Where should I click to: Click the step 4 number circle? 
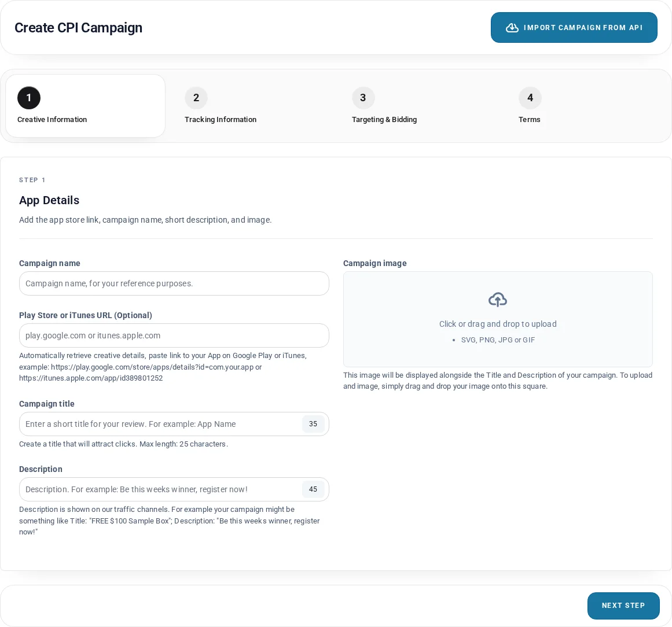(530, 98)
